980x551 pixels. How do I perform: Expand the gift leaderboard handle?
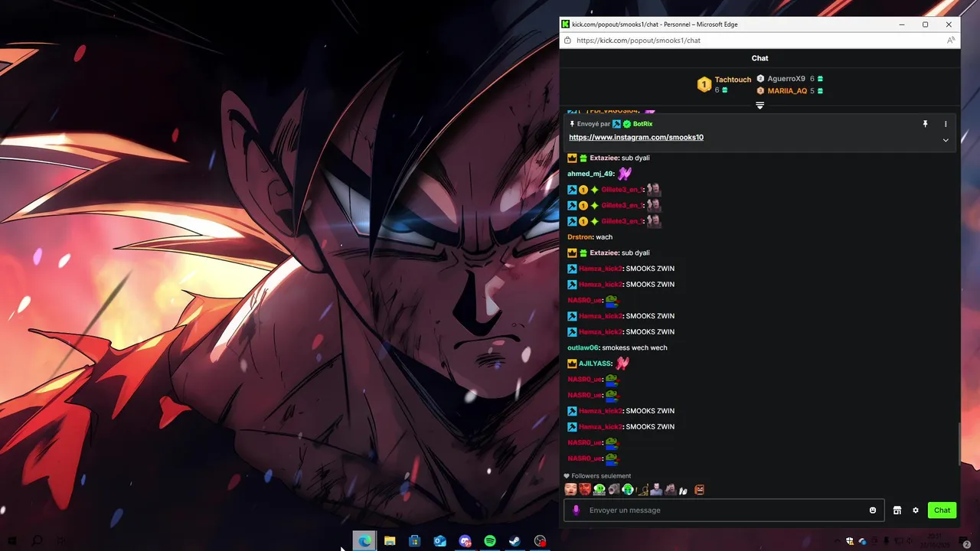[759, 106]
